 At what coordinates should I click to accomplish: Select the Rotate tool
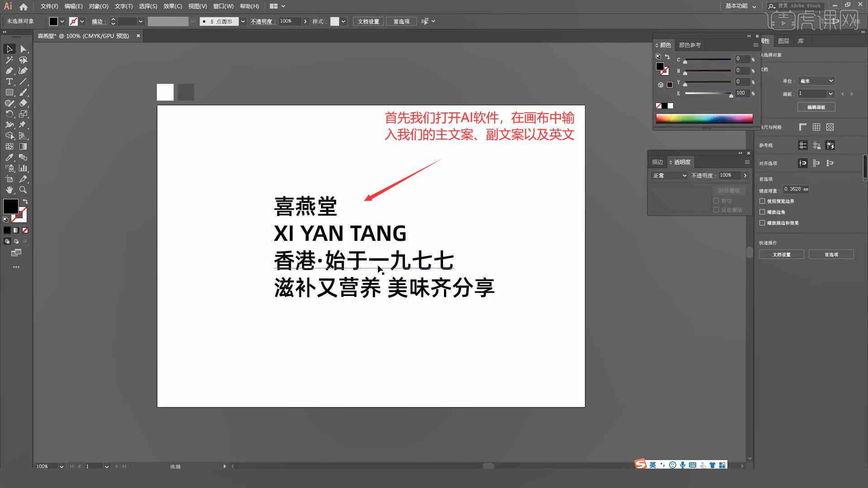(9, 114)
